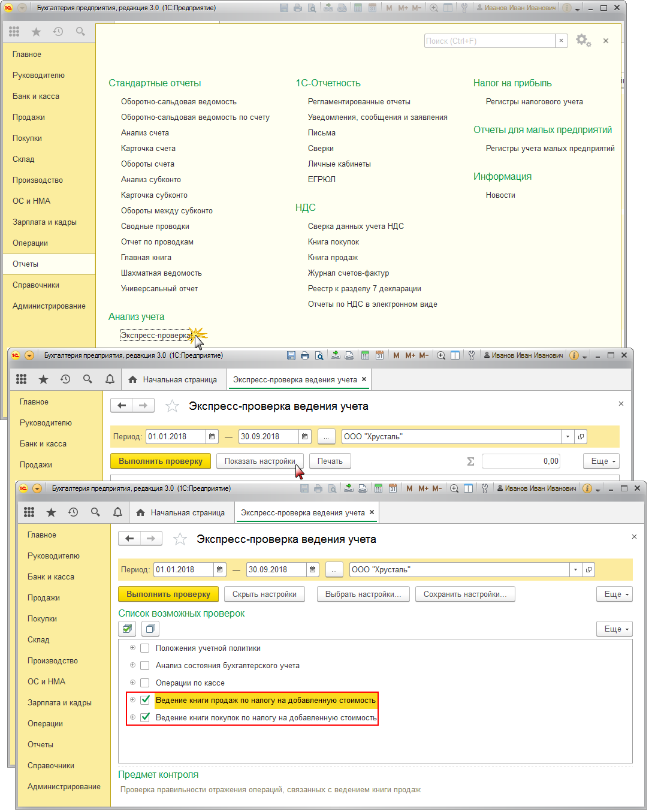Click search magnifier in front window panel

click(x=95, y=512)
